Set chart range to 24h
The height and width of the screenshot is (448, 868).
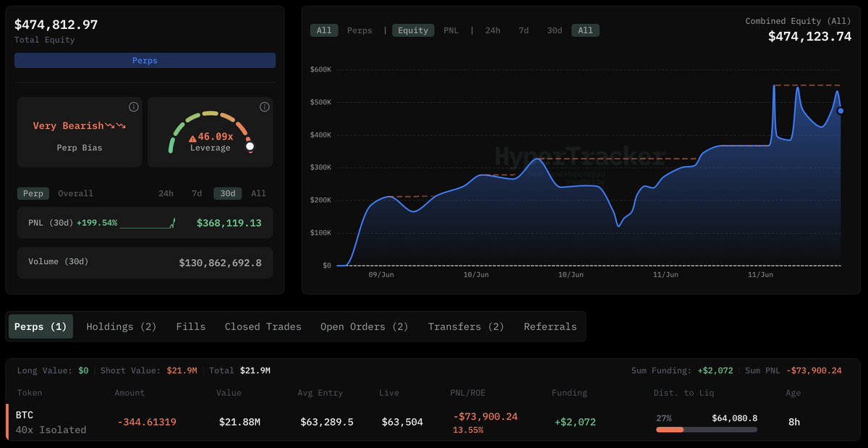pyautogui.click(x=493, y=30)
